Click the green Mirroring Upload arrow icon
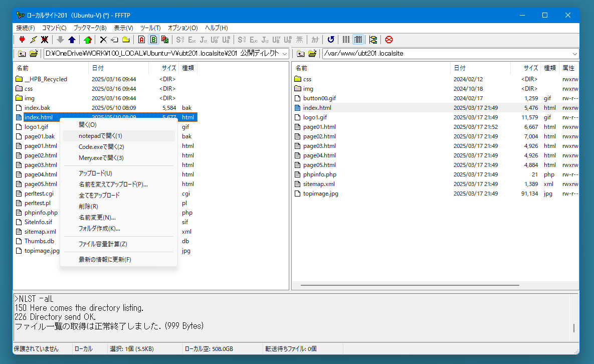594x364 pixels. [x=88, y=40]
